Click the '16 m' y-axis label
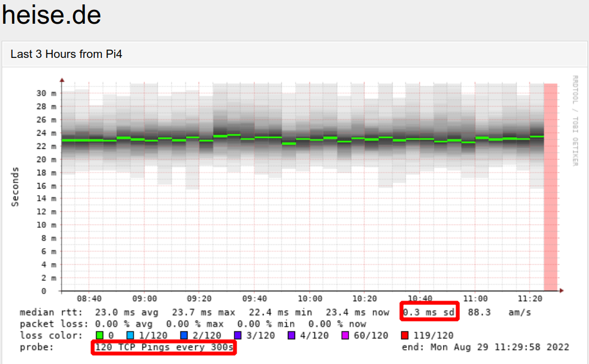Screen dimensions: 589x364 click(x=46, y=186)
